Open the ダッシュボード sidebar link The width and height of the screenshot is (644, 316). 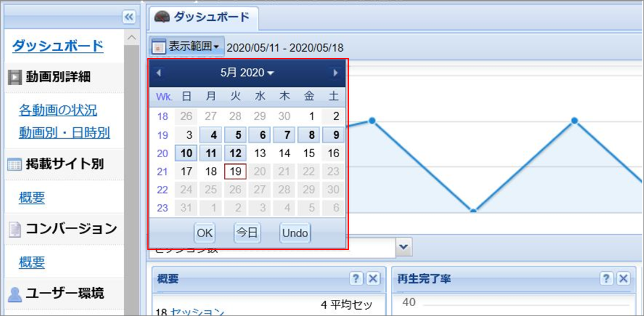[58, 46]
